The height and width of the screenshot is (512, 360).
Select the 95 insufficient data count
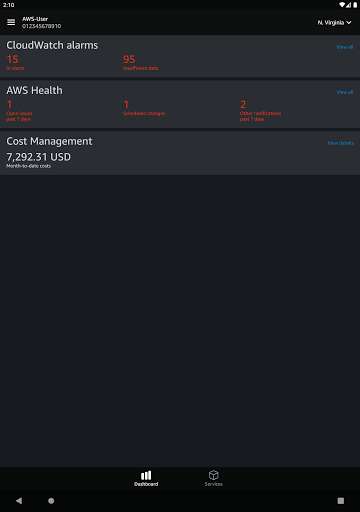140,62
